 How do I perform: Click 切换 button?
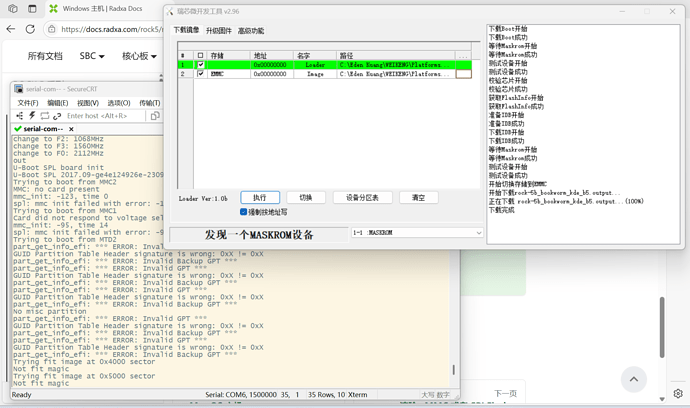(x=306, y=198)
